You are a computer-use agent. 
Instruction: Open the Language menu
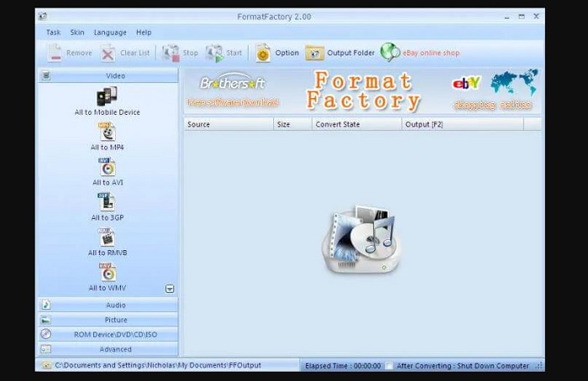click(110, 33)
